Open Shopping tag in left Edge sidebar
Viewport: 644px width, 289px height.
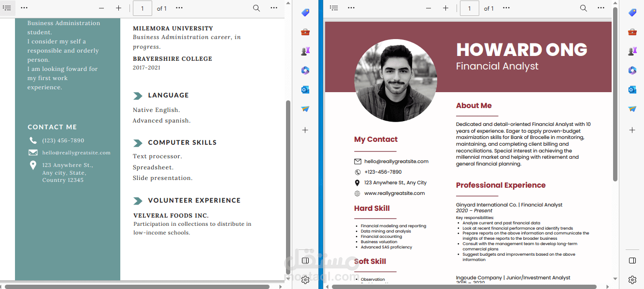click(x=305, y=13)
